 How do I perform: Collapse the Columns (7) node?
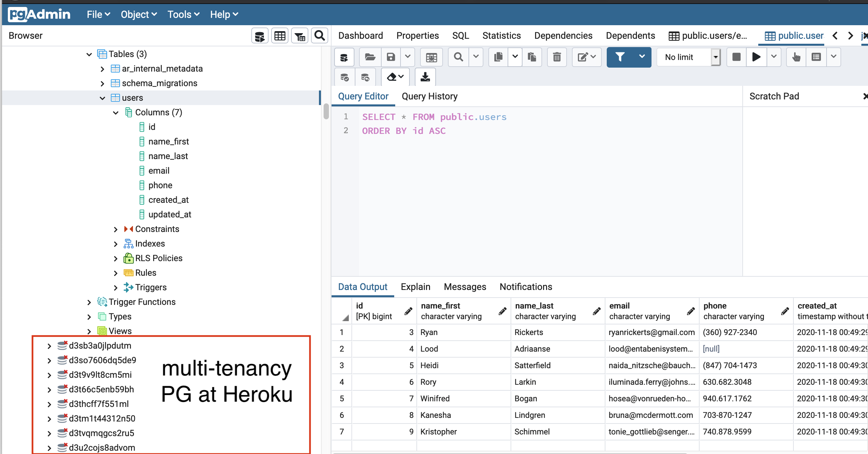[x=116, y=112]
